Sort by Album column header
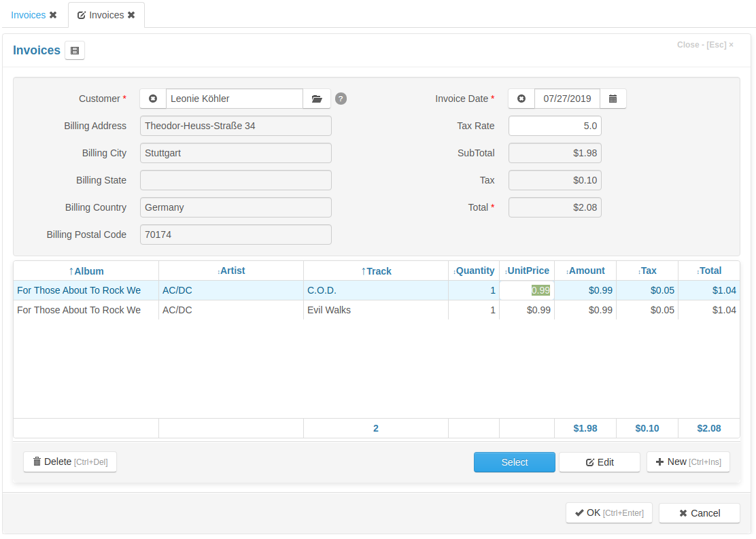Viewport: 756px width, 539px height. 86,271
